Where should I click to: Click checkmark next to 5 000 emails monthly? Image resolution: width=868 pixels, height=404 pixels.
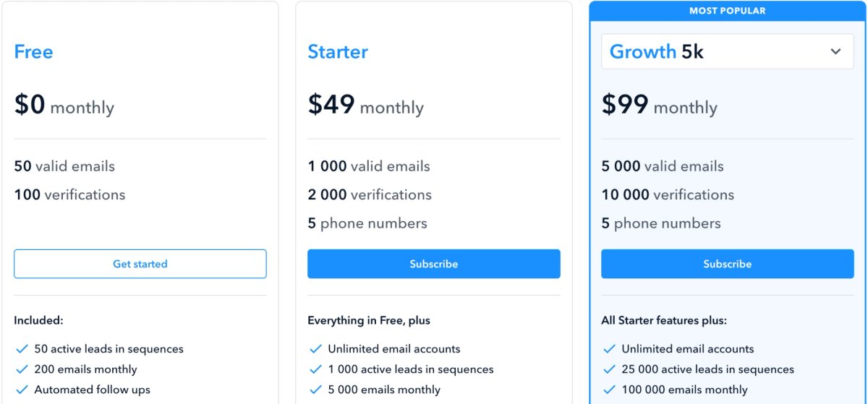coord(315,390)
